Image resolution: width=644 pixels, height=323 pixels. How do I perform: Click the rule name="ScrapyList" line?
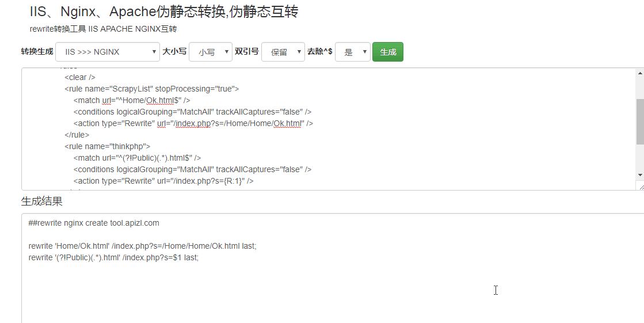pyautogui.click(x=151, y=89)
